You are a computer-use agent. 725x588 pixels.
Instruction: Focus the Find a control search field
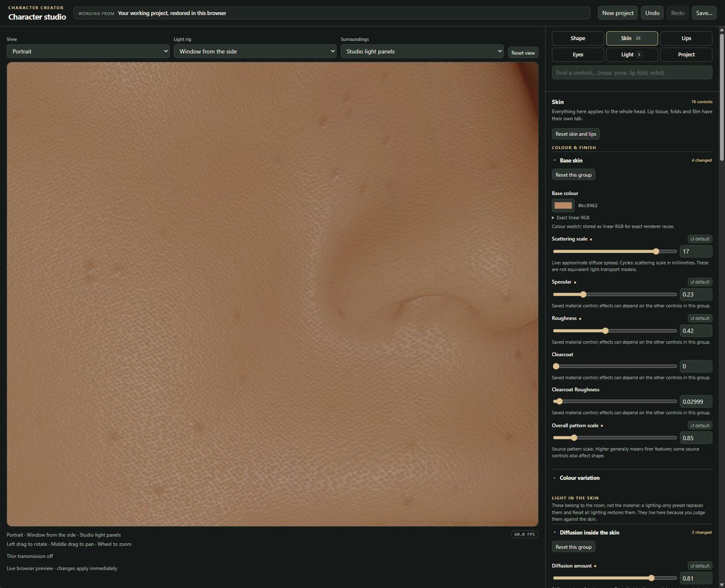[x=632, y=72]
